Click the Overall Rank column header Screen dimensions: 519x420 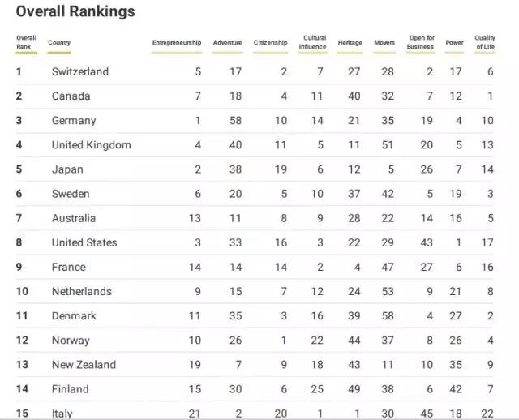(26, 42)
